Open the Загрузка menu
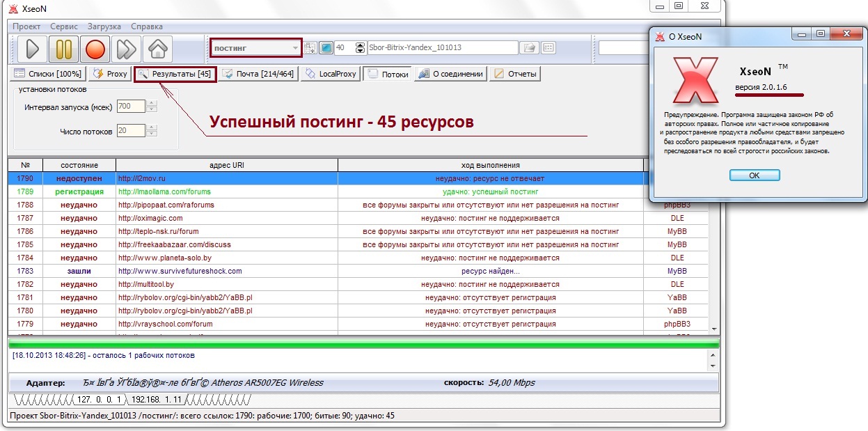Image resolution: width=868 pixels, height=431 pixels. pyautogui.click(x=104, y=26)
